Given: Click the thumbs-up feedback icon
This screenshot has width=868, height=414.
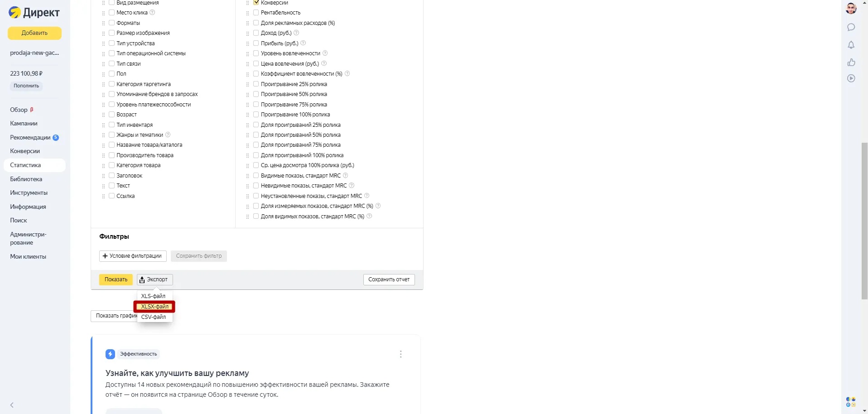Looking at the screenshot, I should (851, 62).
